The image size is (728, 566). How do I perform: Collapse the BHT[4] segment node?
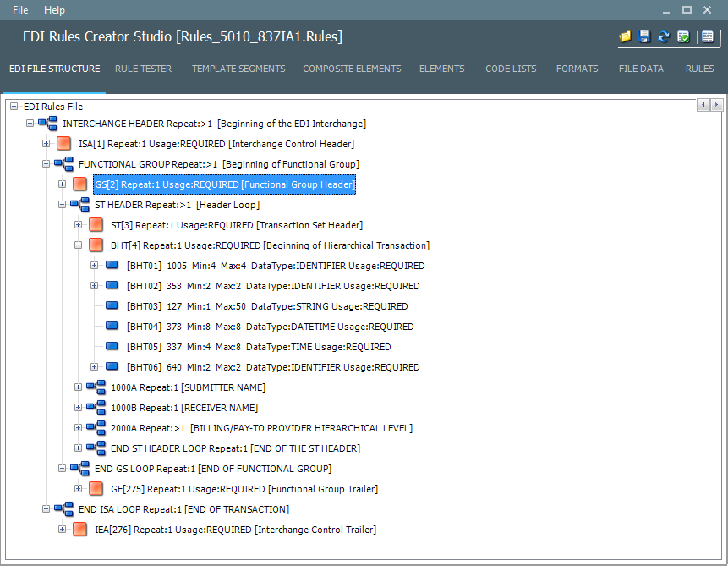pos(78,245)
